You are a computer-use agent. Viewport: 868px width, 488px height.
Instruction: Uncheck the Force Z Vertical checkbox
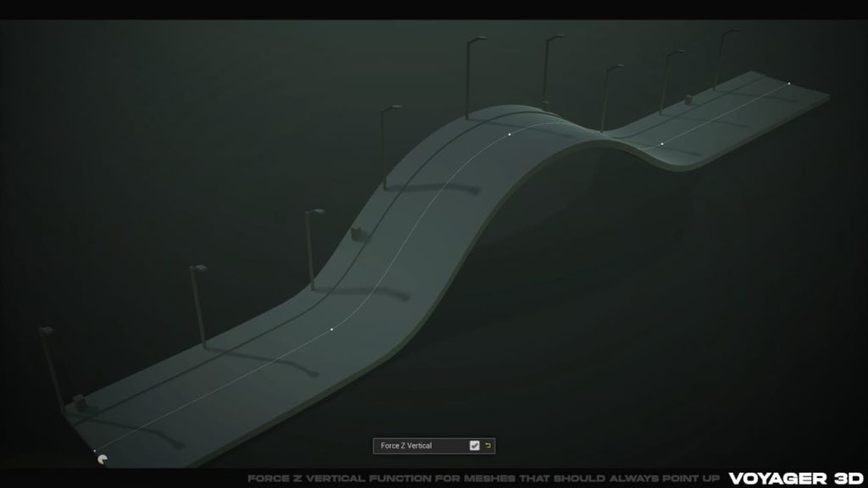[x=475, y=446]
